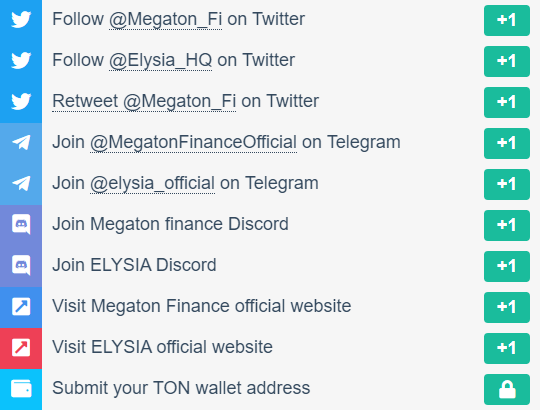Claim +1 for Join @elysia_official on Telegram

(x=507, y=184)
